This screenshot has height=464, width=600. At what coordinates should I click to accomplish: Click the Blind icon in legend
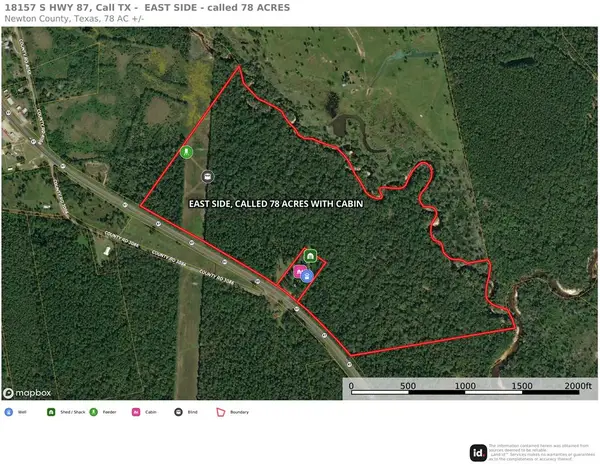click(178, 412)
